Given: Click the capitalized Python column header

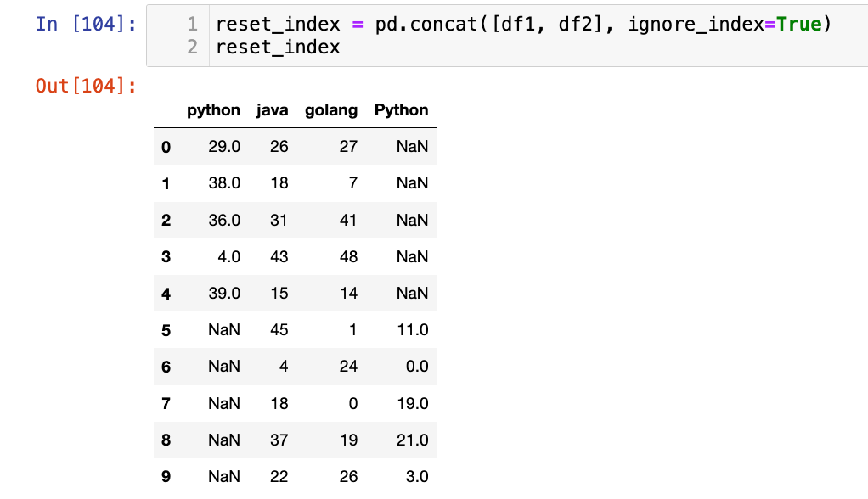Looking at the screenshot, I should click(401, 110).
